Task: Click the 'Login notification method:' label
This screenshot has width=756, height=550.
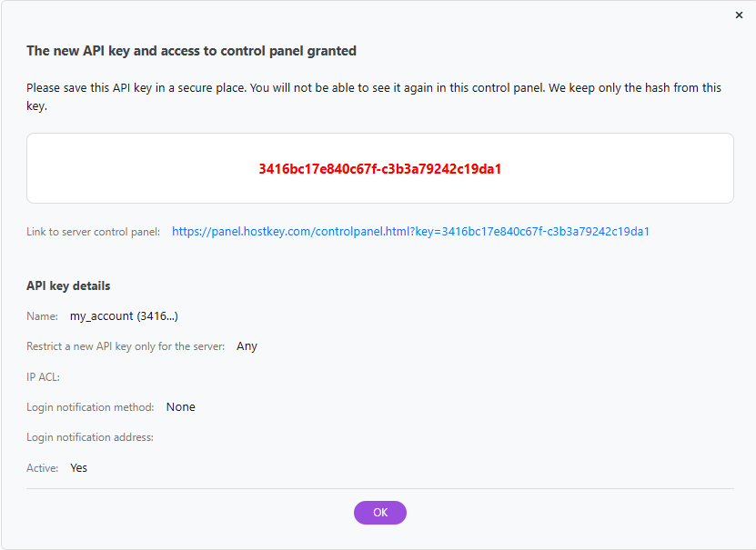Action: [x=90, y=407]
